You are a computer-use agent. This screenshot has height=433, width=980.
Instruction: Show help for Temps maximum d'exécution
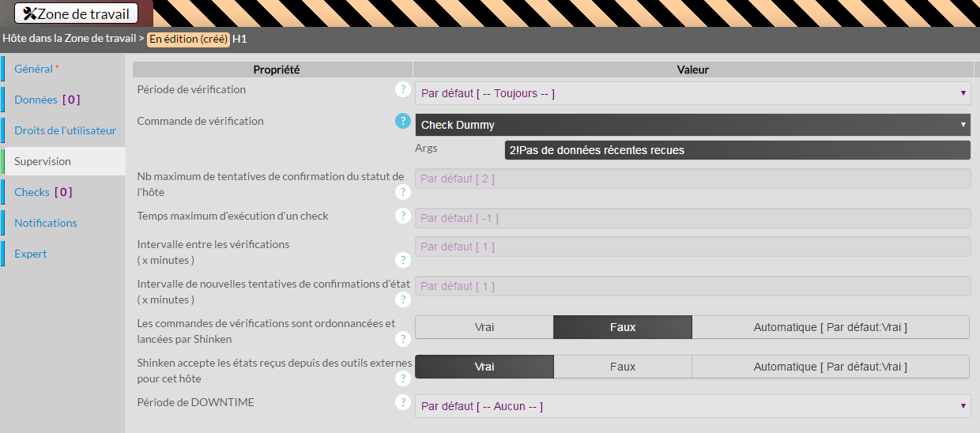pos(403,216)
